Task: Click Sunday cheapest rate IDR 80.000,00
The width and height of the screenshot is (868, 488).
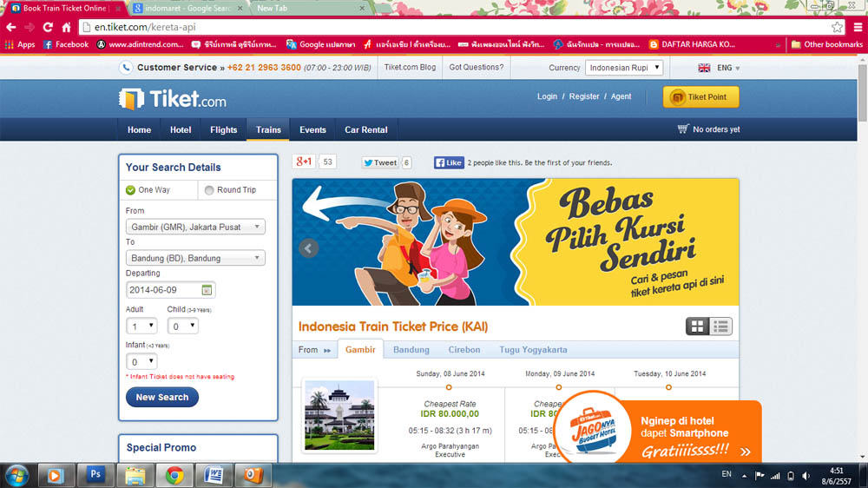Action: 450,414
